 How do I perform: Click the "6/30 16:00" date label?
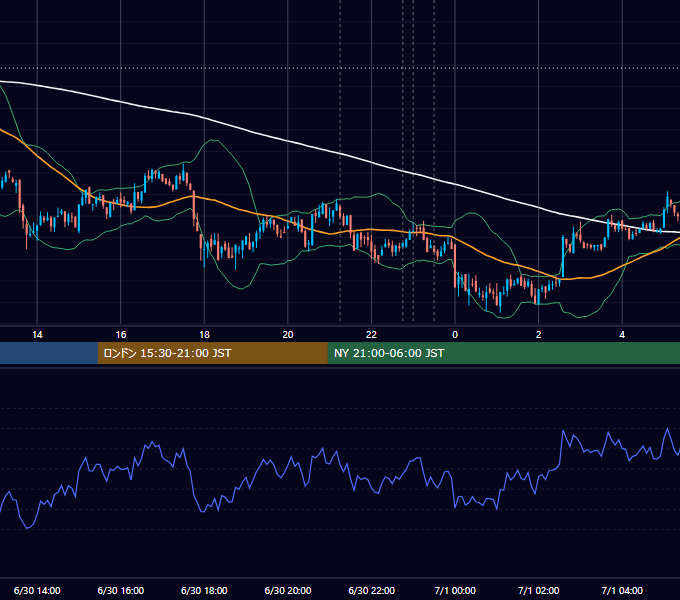121,590
